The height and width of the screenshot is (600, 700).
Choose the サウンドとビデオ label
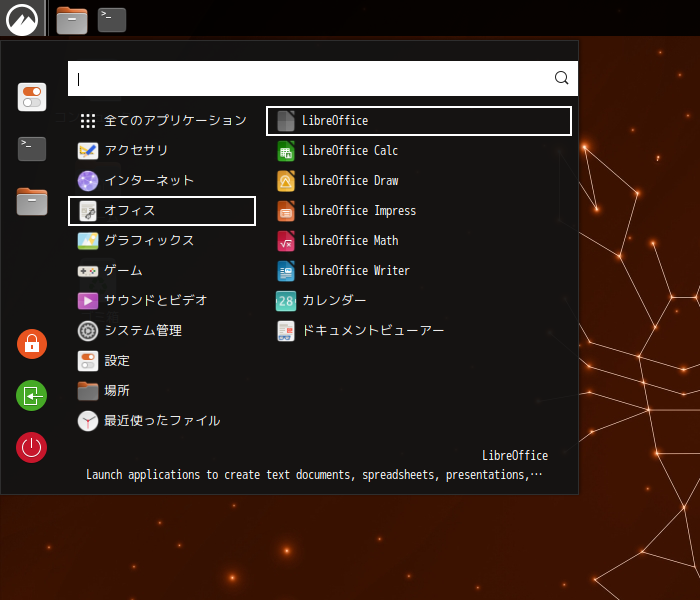pyautogui.click(x=156, y=300)
